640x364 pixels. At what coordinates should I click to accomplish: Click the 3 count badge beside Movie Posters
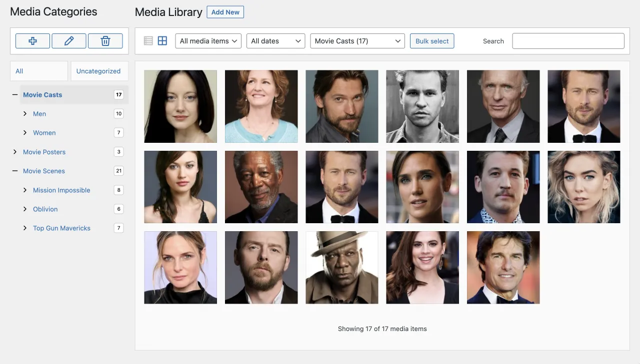118,152
